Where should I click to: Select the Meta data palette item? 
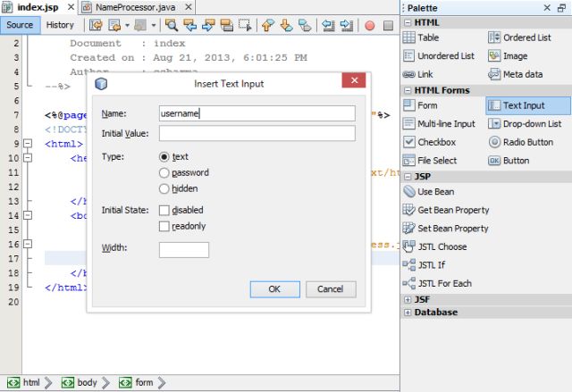click(516, 74)
